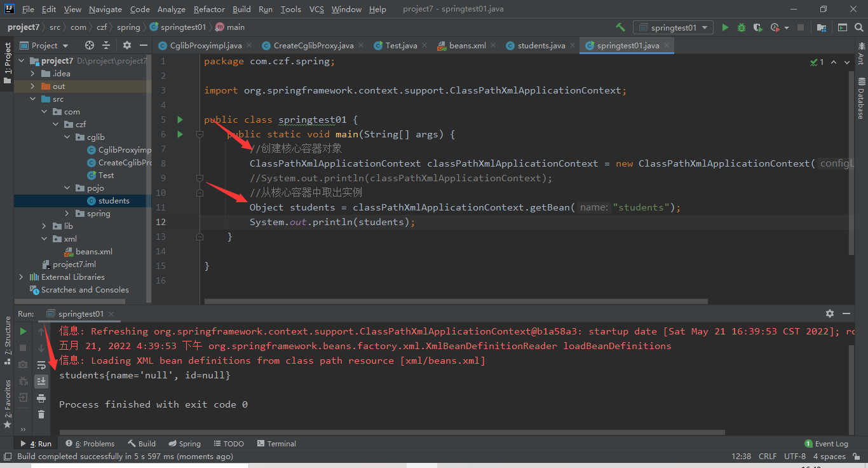Image resolution: width=868 pixels, height=468 pixels.
Task: Fold the main method code block
Action: 200,134
